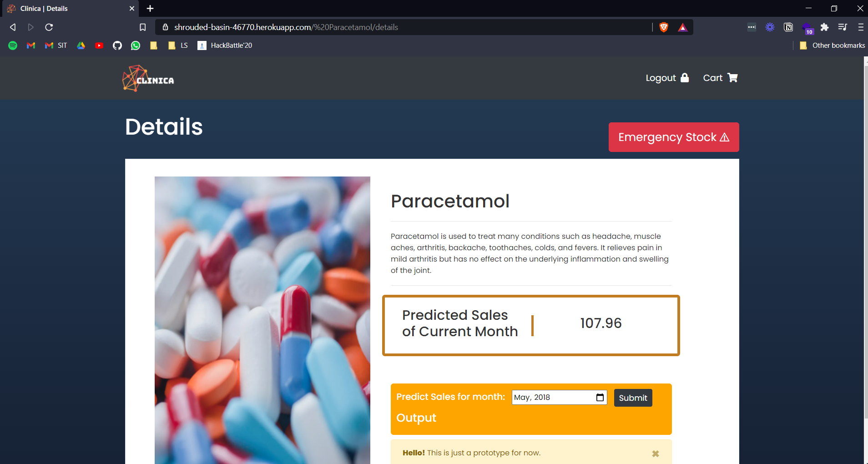Open the YouTube bookmark icon
868x464 pixels.
pos(99,45)
